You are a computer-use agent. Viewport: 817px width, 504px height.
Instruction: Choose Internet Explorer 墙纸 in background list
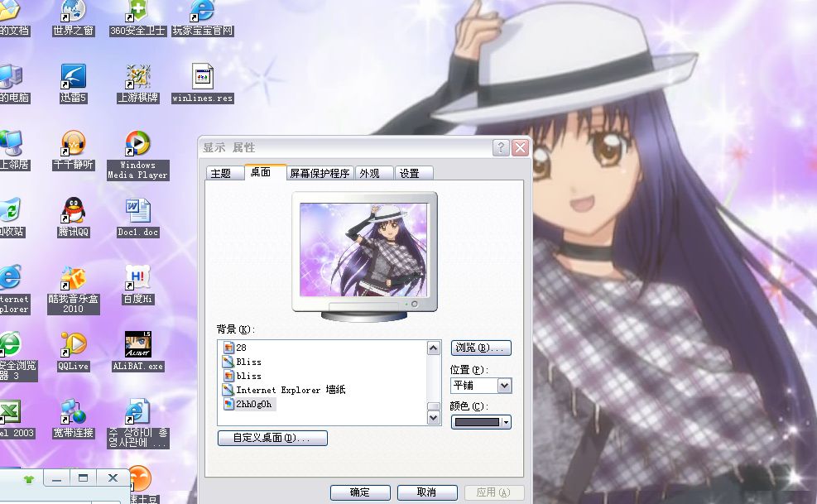click(x=290, y=390)
